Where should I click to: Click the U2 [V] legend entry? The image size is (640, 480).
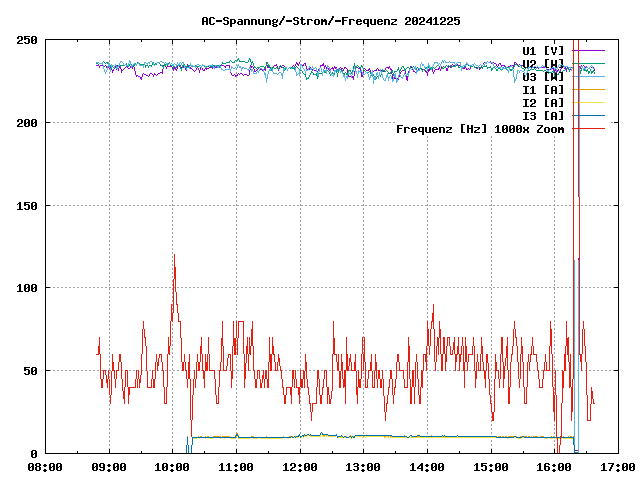tap(543, 63)
